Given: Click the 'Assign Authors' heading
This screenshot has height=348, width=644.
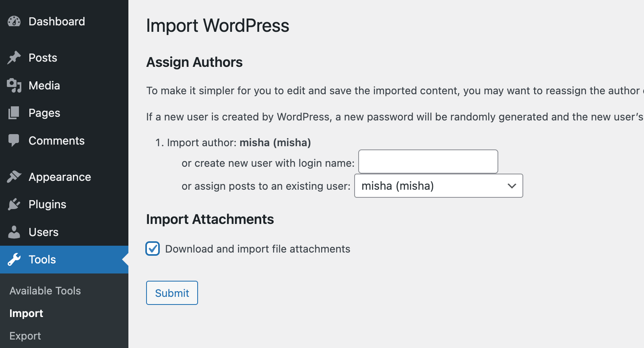Looking at the screenshot, I should 194,62.
